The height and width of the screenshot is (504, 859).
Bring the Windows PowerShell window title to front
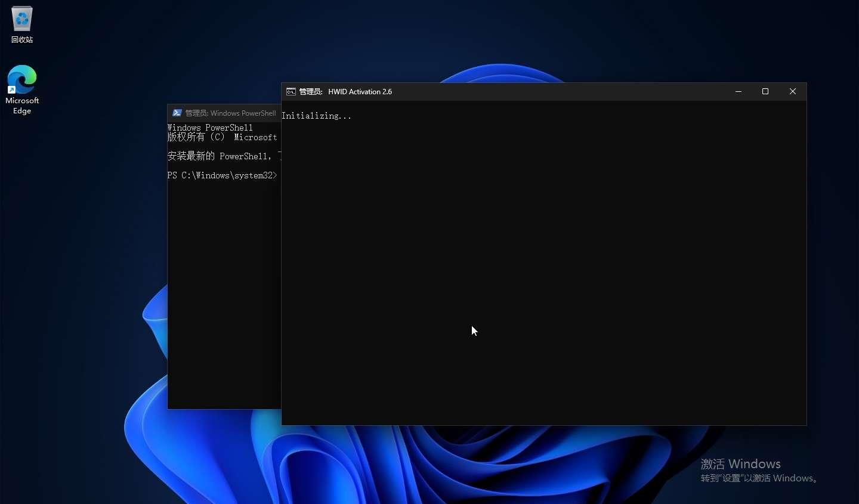230,113
